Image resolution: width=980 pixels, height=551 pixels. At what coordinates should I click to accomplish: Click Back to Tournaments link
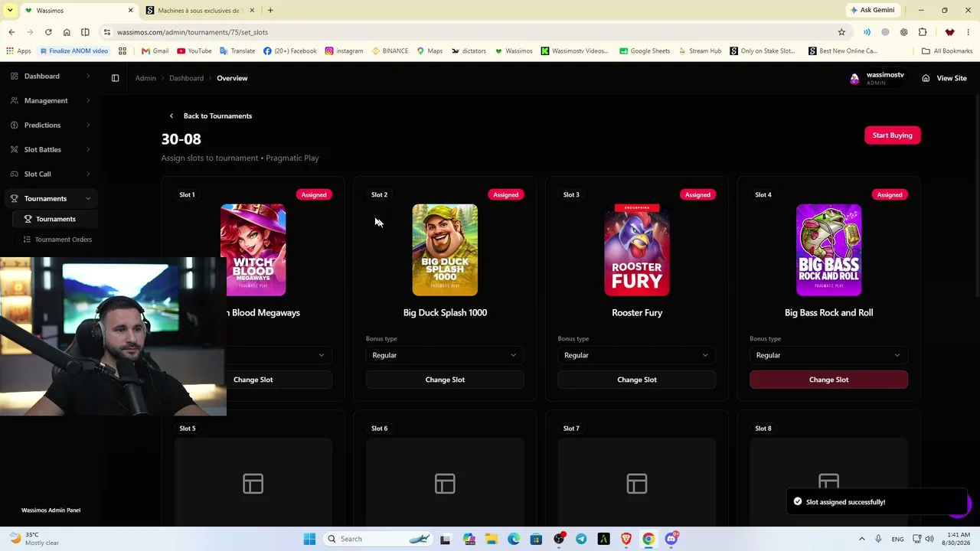tap(217, 116)
